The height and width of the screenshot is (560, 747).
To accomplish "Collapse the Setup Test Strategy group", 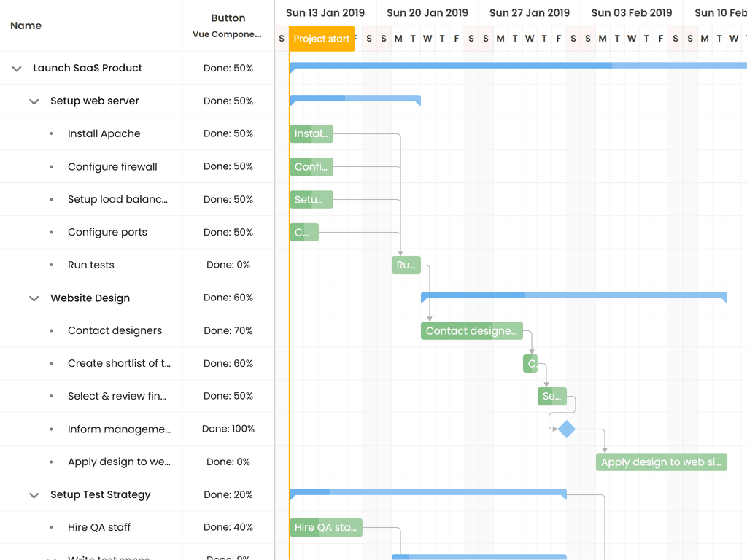I will coord(34,495).
